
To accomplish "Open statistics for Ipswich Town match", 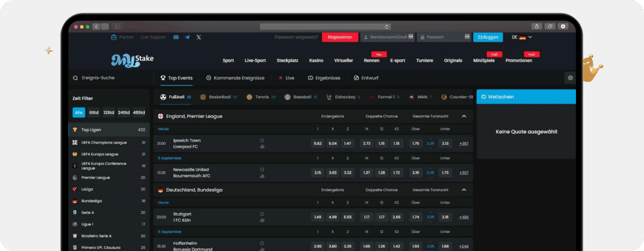I will pyautogui.click(x=262, y=146).
